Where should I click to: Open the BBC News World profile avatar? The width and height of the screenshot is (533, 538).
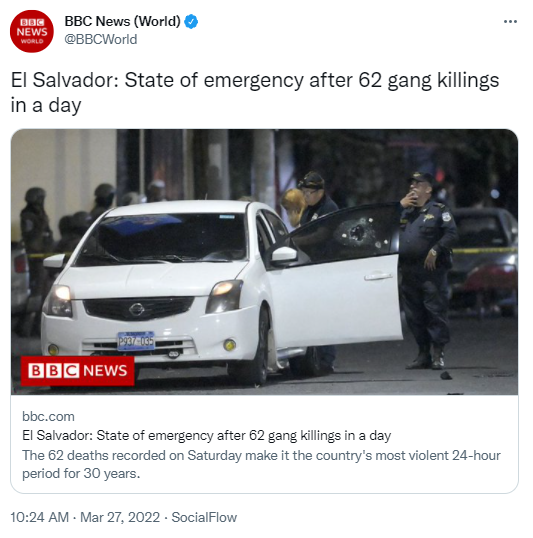tap(32, 31)
